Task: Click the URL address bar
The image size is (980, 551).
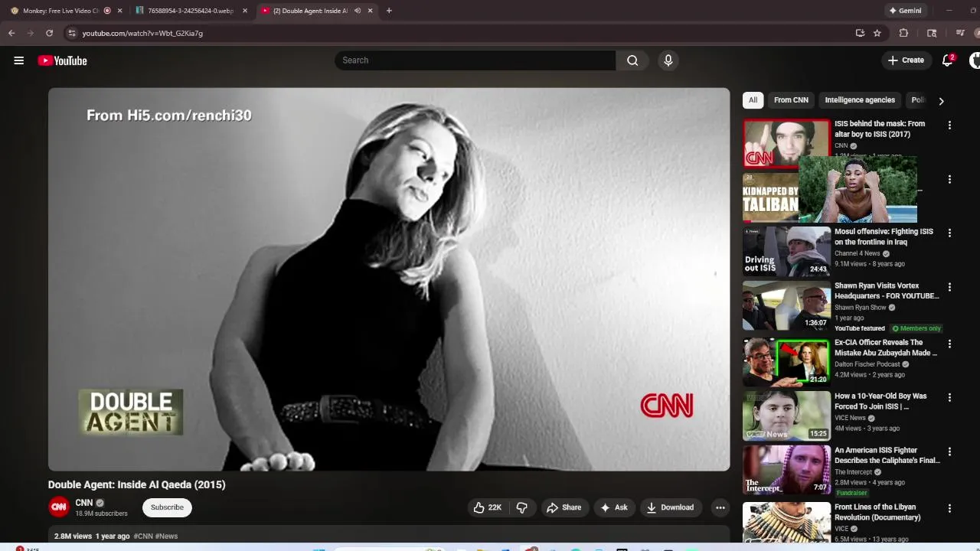Action: coord(459,33)
